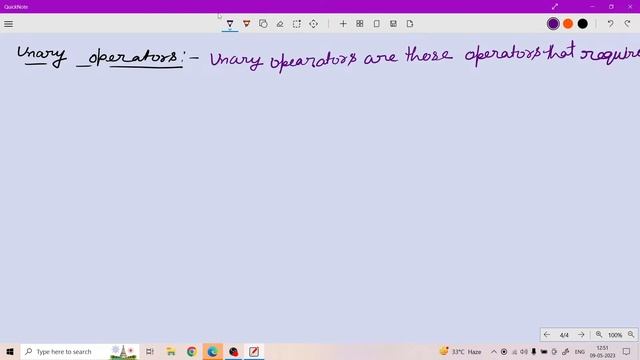
Task: Toggle fullscreen expand arrow in title bar
Action: [555, 7]
